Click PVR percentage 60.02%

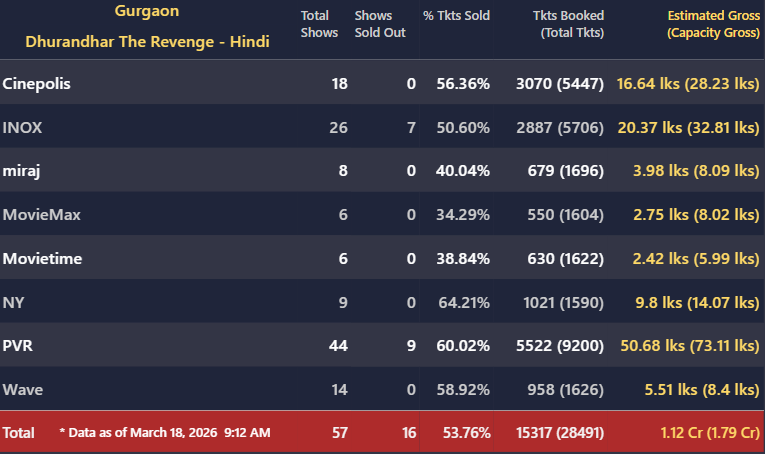tap(463, 346)
